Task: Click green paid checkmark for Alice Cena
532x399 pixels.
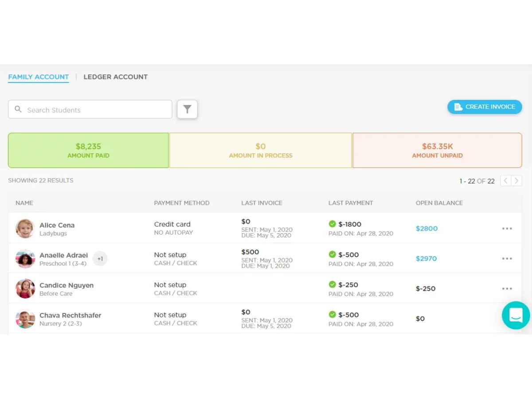Action: point(332,224)
